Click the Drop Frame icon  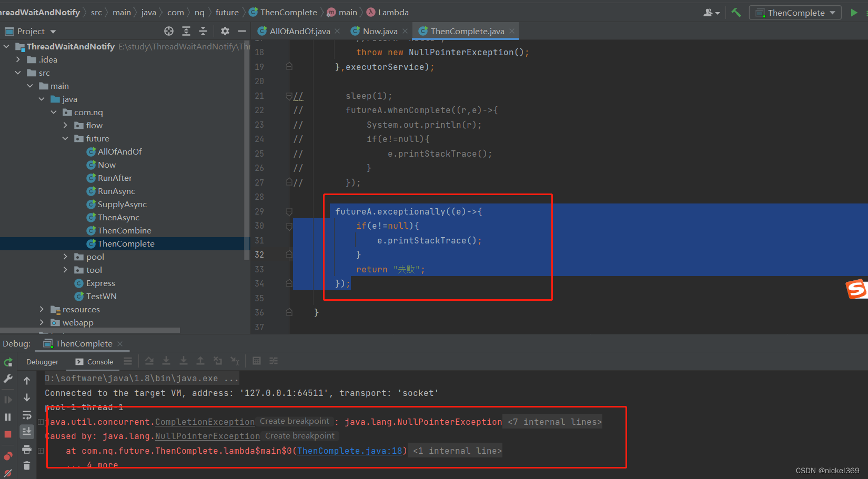pyautogui.click(x=218, y=361)
